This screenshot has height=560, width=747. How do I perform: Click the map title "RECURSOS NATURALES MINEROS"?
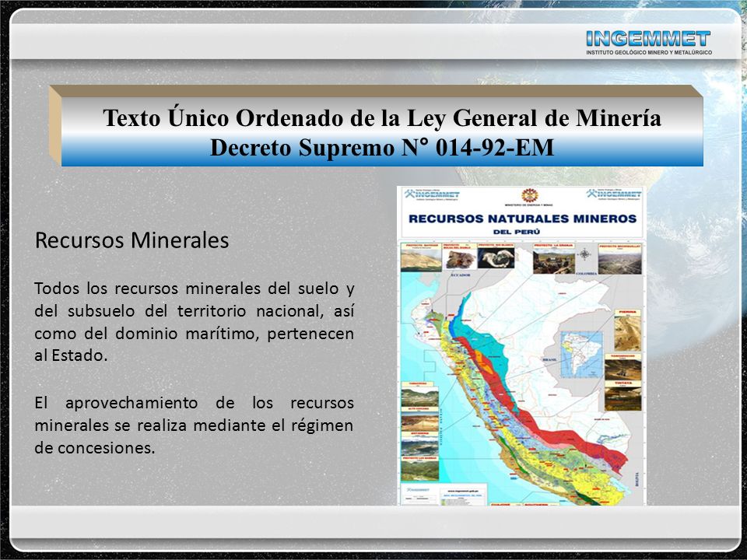[523, 219]
